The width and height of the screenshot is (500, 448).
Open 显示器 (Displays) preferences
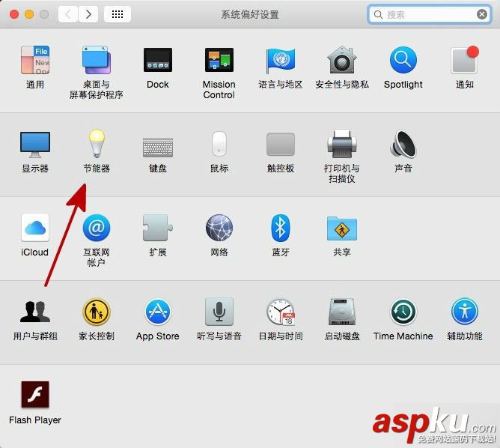(x=35, y=145)
